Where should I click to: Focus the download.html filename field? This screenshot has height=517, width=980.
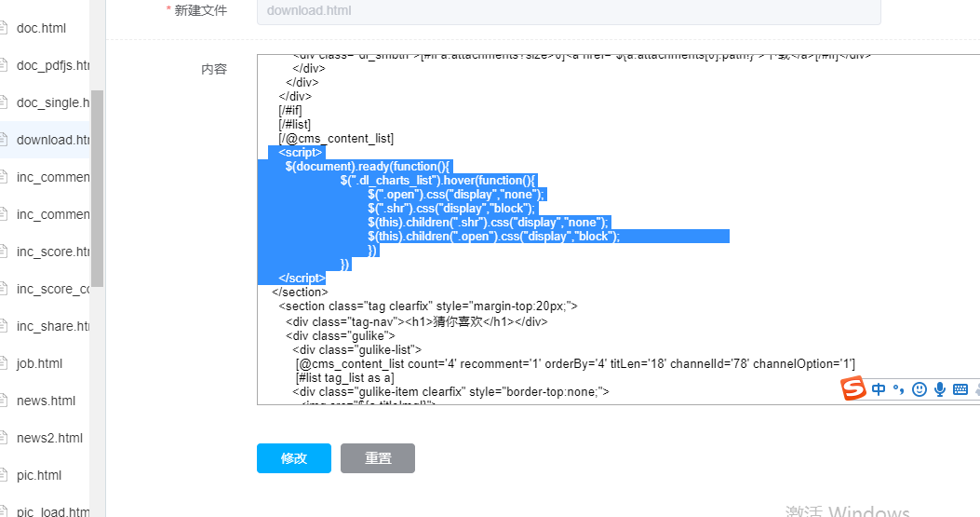coord(568,10)
